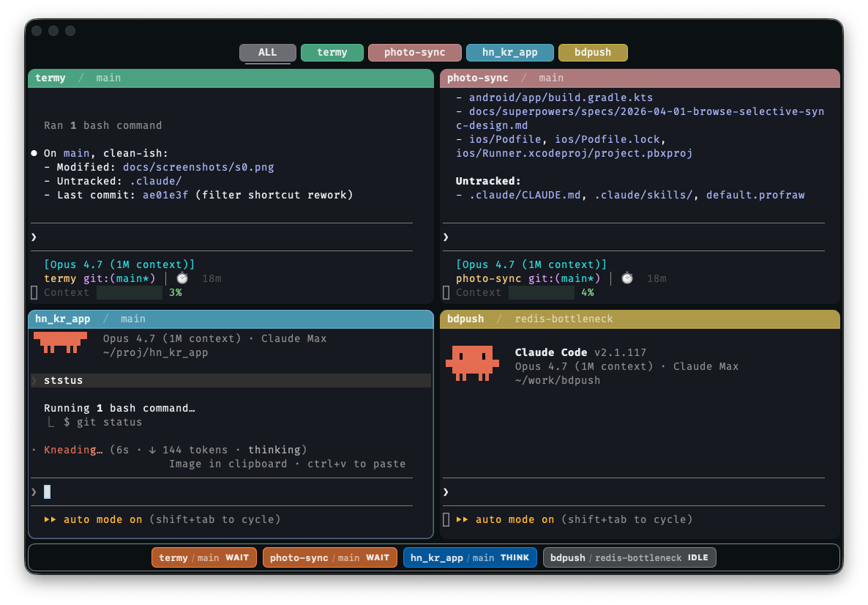Viewport: 868px width, 605px height.
Task: Click the fast-forward auto mode icon in bdpush
Action: pyautogui.click(x=463, y=520)
